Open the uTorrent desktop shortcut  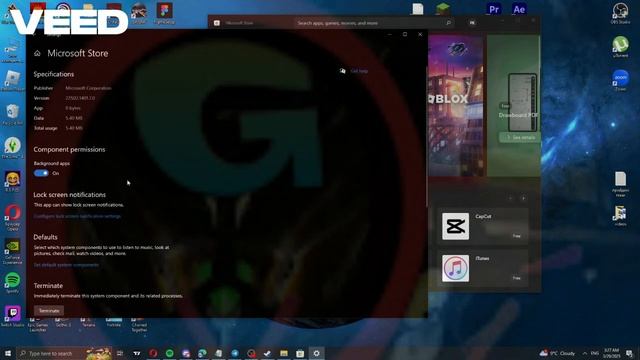620,47
